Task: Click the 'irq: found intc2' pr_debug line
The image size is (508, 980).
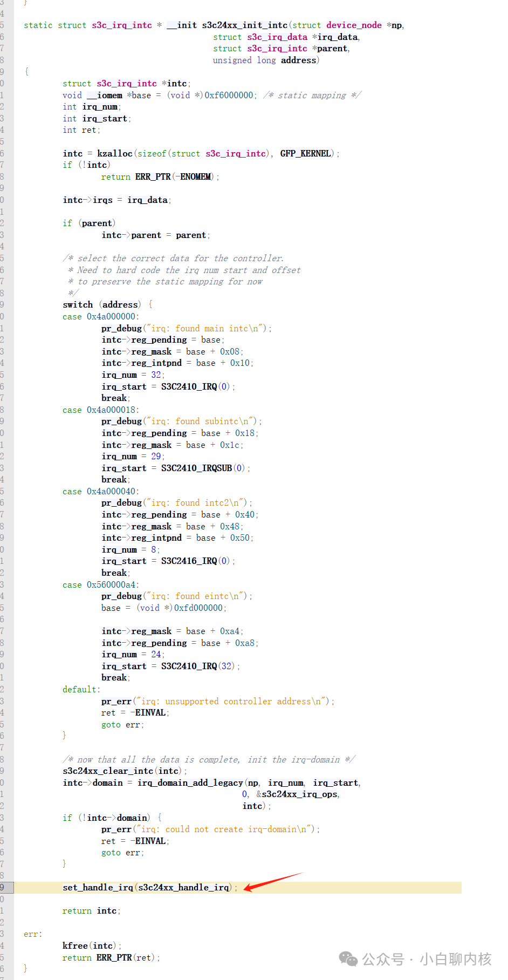Action: tap(177, 503)
